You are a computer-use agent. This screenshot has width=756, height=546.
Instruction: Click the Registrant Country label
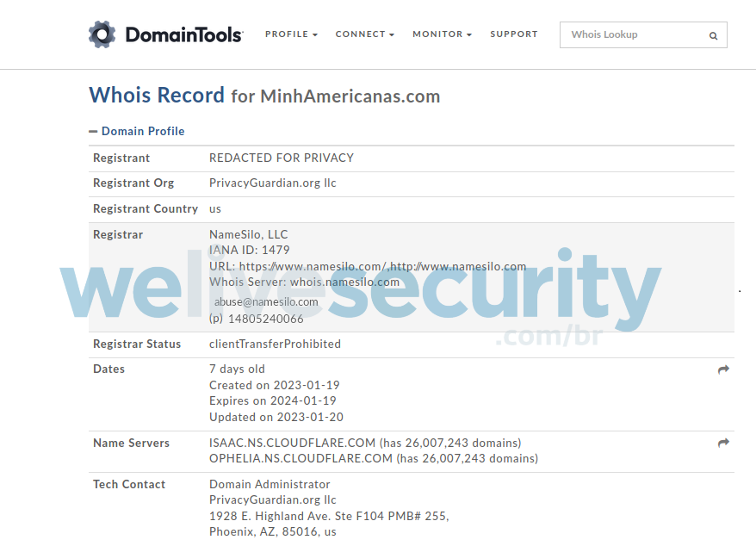point(146,209)
